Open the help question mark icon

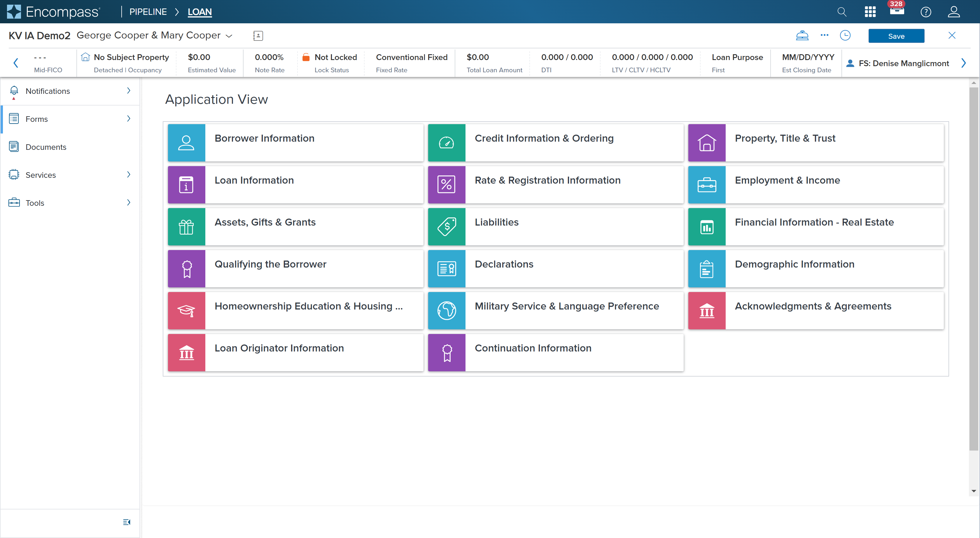coord(925,12)
